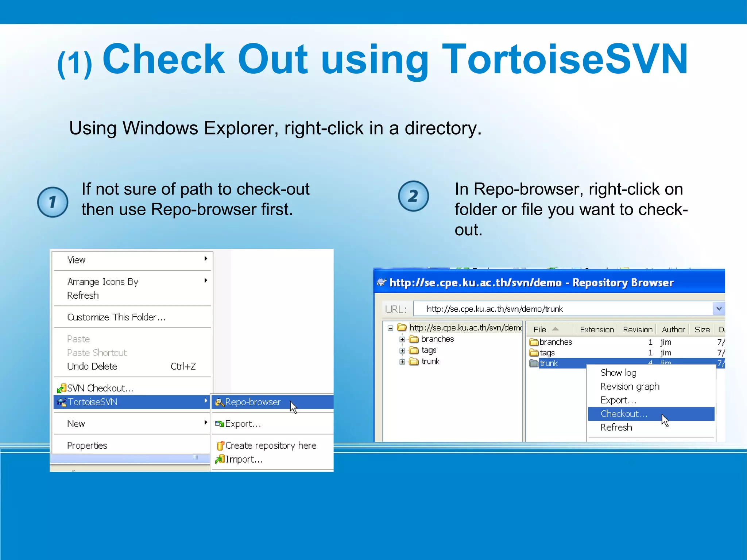Open the URL dropdown arrow
Screen dimensions: 747x560
click(x=719, y=309)
